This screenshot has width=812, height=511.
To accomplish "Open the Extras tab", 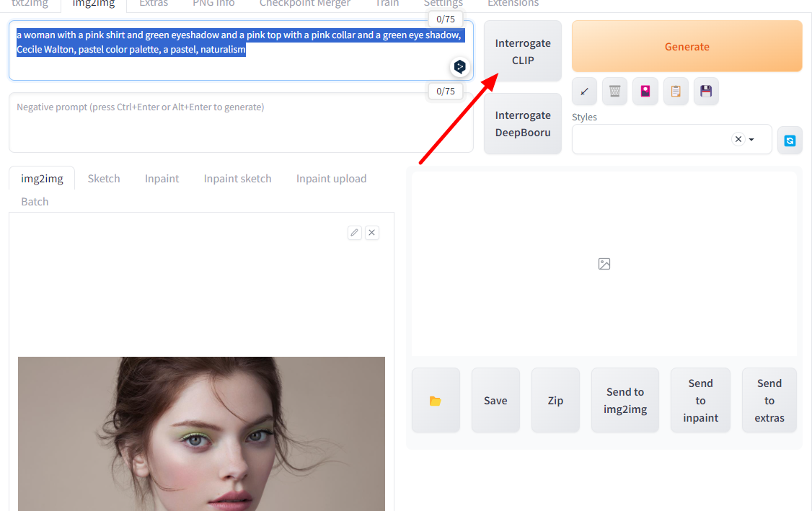I will pyautogui.click(x=154, y=3).
